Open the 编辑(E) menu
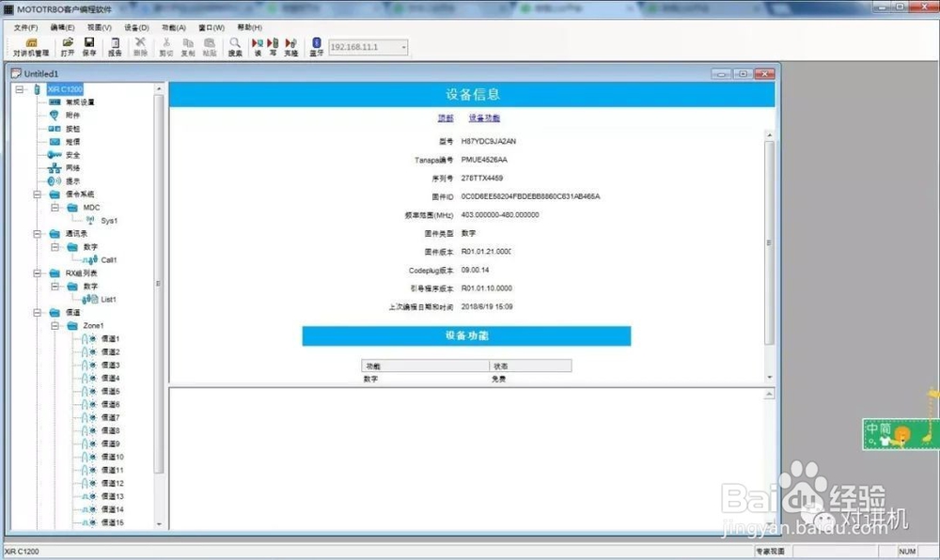 tap(62, 27)
